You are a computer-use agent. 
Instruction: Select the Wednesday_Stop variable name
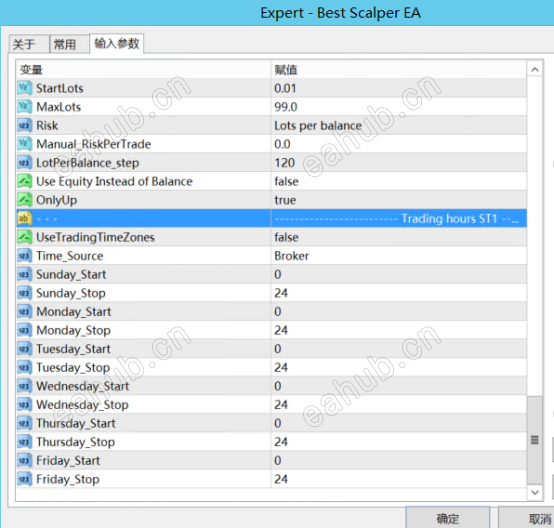click(x=82, y=405)
